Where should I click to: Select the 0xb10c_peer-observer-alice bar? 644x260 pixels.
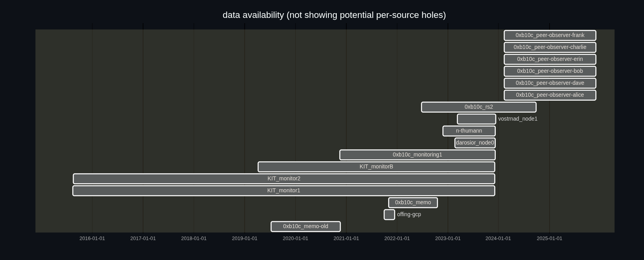click(x=550, y=95)
